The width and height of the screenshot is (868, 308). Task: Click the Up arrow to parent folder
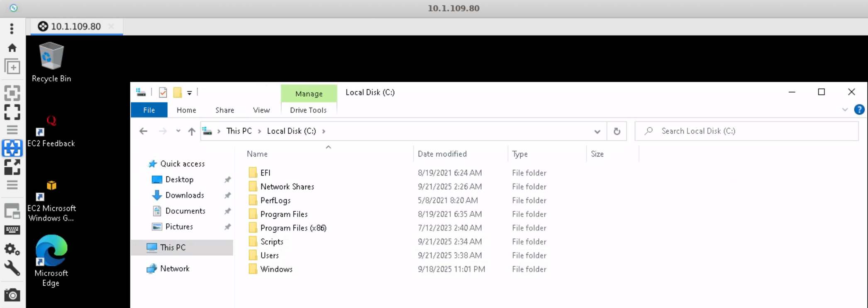click(191, 131)
